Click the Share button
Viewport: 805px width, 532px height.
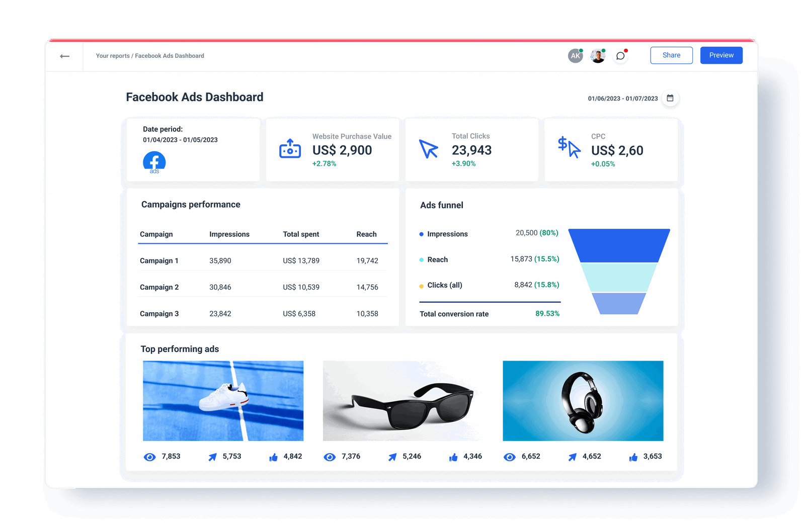tap(671, 55)
